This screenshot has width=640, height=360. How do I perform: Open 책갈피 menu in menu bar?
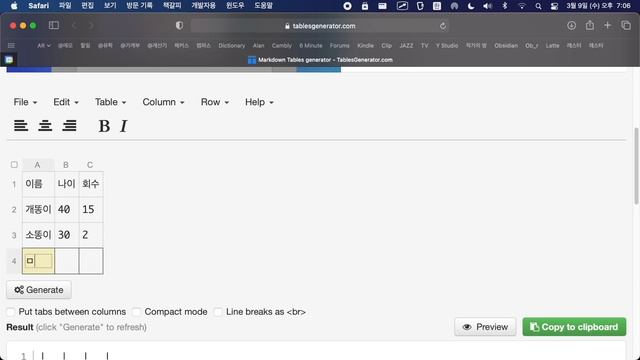[x=172, y=6]
